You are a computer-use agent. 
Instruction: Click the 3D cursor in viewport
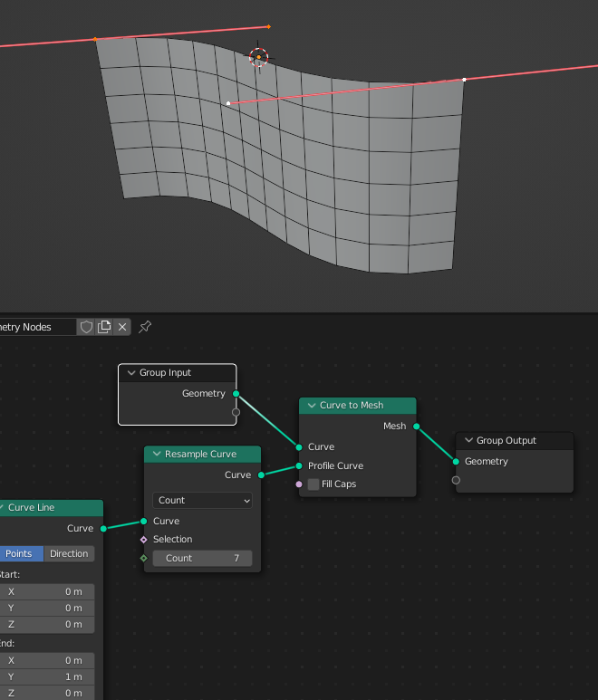click(258, 58)
